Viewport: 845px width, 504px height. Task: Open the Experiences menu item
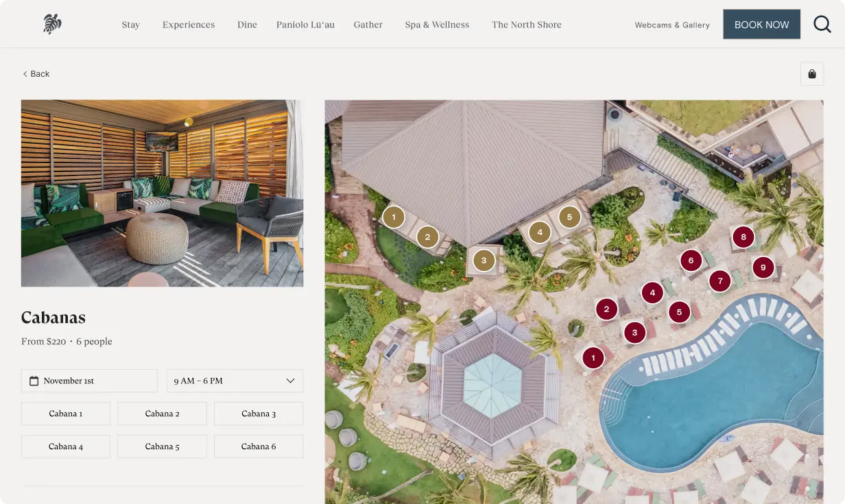[189, 25]
